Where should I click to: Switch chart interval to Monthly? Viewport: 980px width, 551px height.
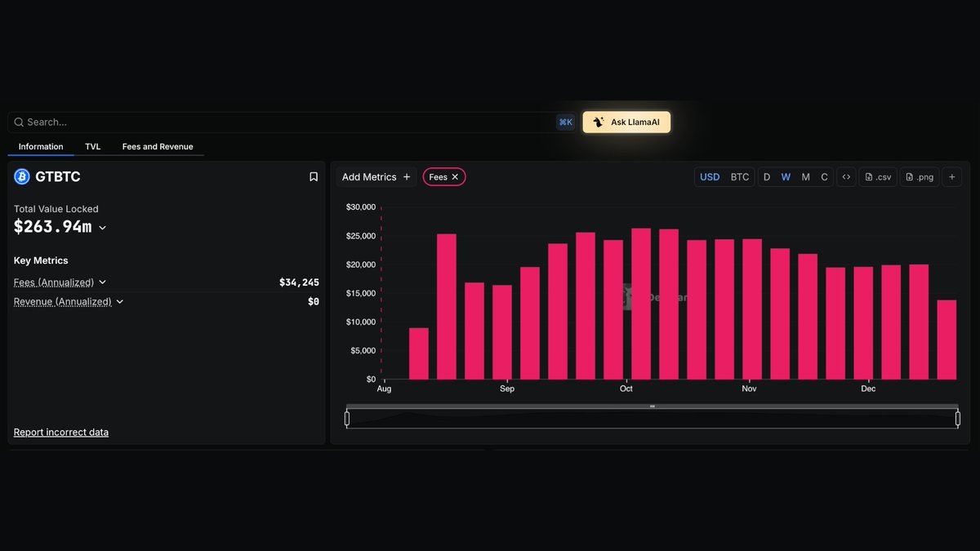(x=805, y=176)
